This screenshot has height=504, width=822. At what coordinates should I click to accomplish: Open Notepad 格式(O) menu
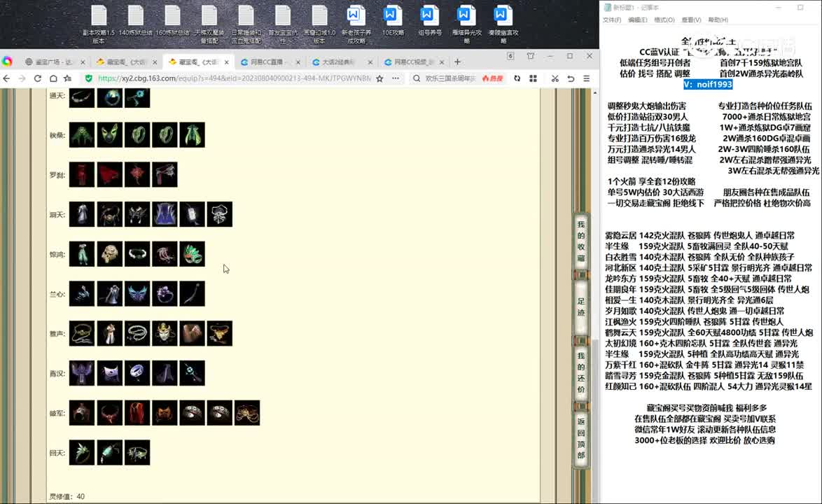(x=664, y=20)
